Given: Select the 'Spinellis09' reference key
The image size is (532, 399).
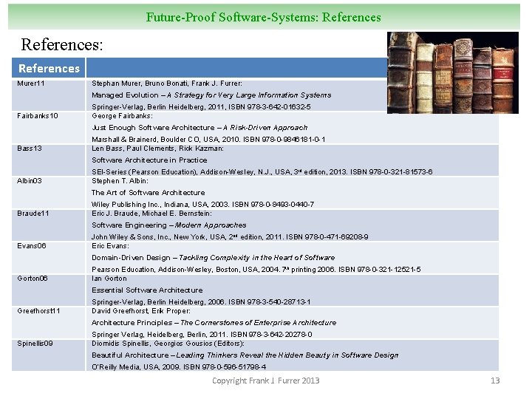Looking at the screenshot, I should pos(35,344).
